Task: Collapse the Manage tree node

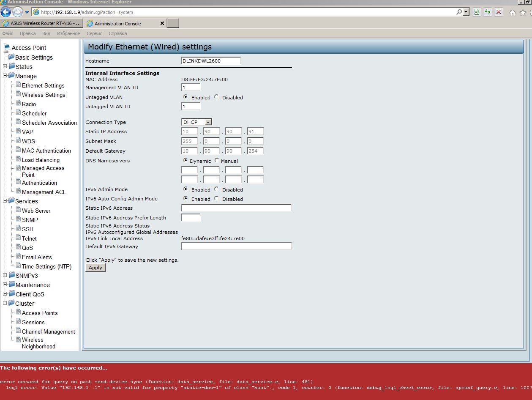Action: click(5, 76)
